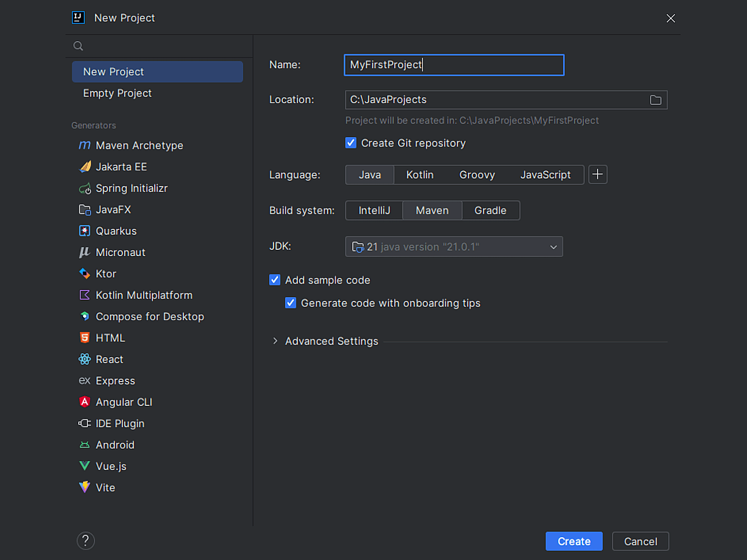747x560 pixels.
Task: Select Maven Archetype generator
Action: 140,145
